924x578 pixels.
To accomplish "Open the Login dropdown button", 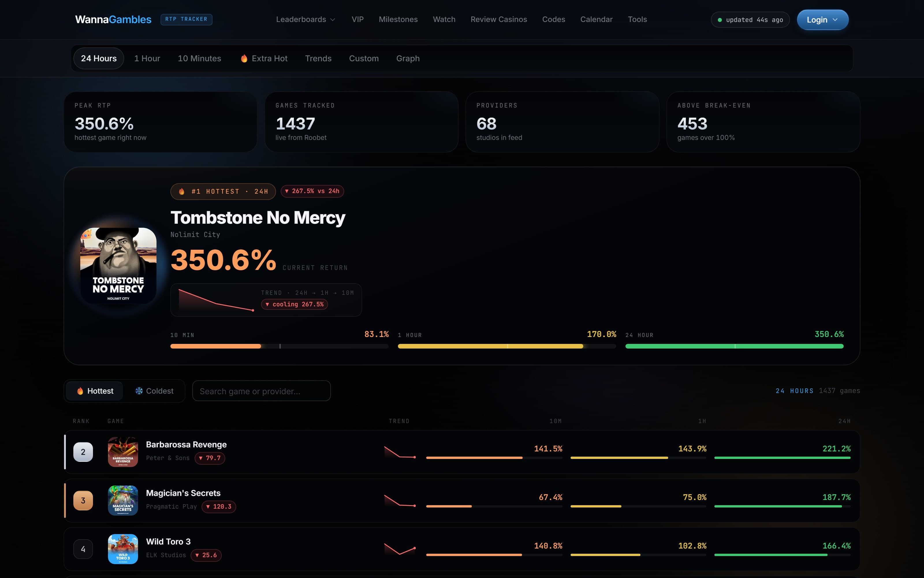I will (x=822, y=20).
